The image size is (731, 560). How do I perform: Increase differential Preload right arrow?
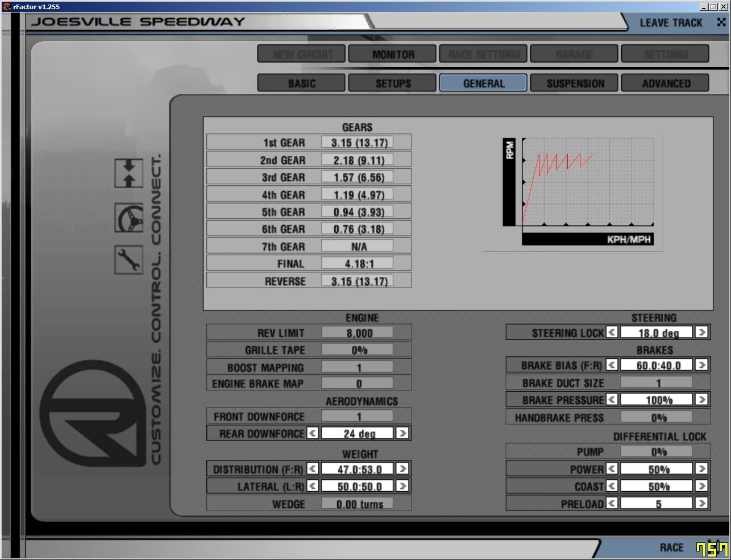click(x=701, y=503)
